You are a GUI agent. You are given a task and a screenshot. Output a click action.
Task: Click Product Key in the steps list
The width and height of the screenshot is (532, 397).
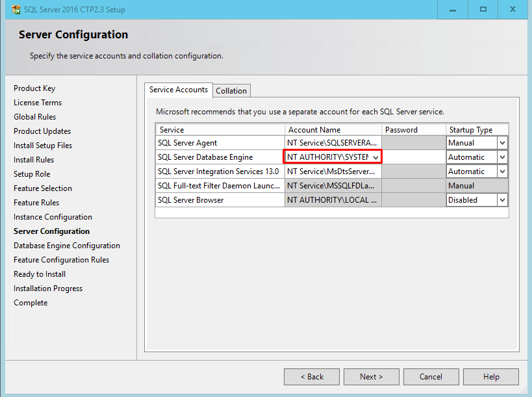pos(34,88)
